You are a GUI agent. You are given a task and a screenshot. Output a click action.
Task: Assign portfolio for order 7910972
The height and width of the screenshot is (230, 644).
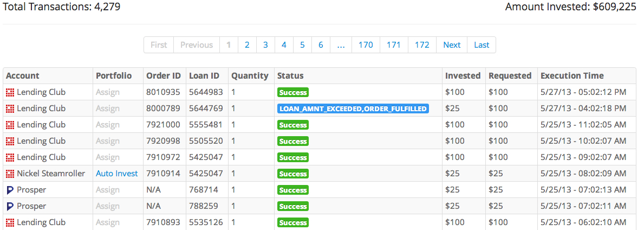(x=108, y=157)
